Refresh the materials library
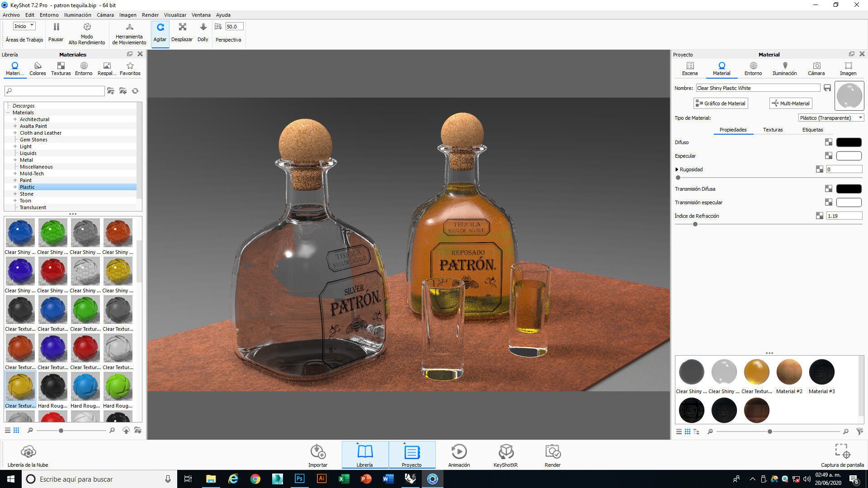 point(135,91)
